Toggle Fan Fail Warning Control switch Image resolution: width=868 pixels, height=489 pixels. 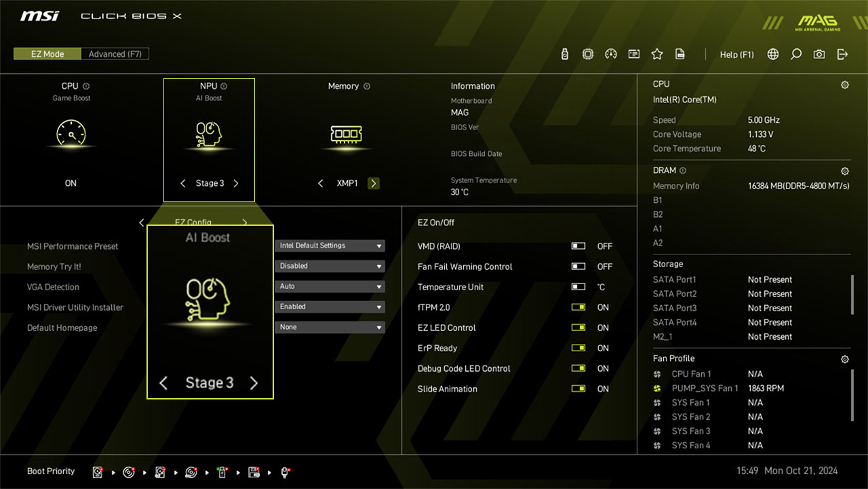578,267
